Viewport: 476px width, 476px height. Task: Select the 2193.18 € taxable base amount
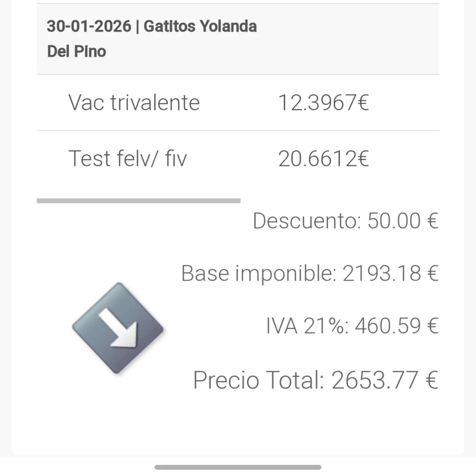(x=390, y=273)
